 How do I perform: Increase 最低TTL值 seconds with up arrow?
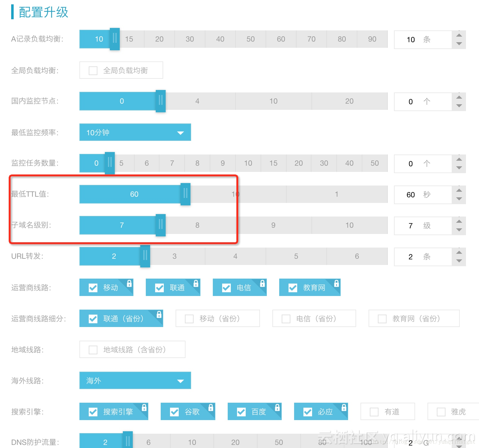[x=459, y=190]
